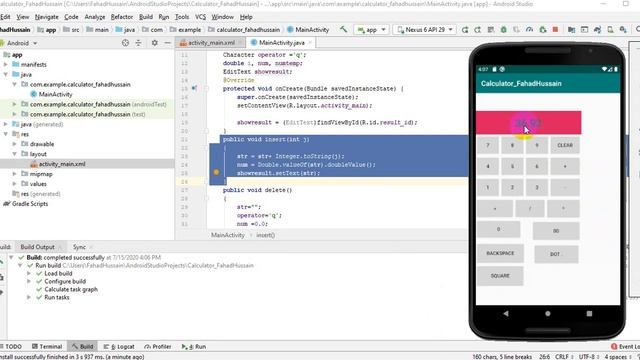Tap the emulator Overview square button
The height and width of the screenshot is (360, 640).
(x=589, y=313)
